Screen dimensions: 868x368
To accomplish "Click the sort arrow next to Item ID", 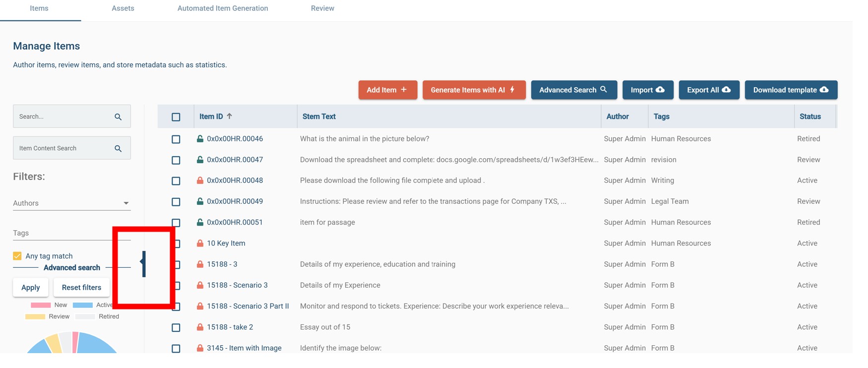I will pos(229,116).
